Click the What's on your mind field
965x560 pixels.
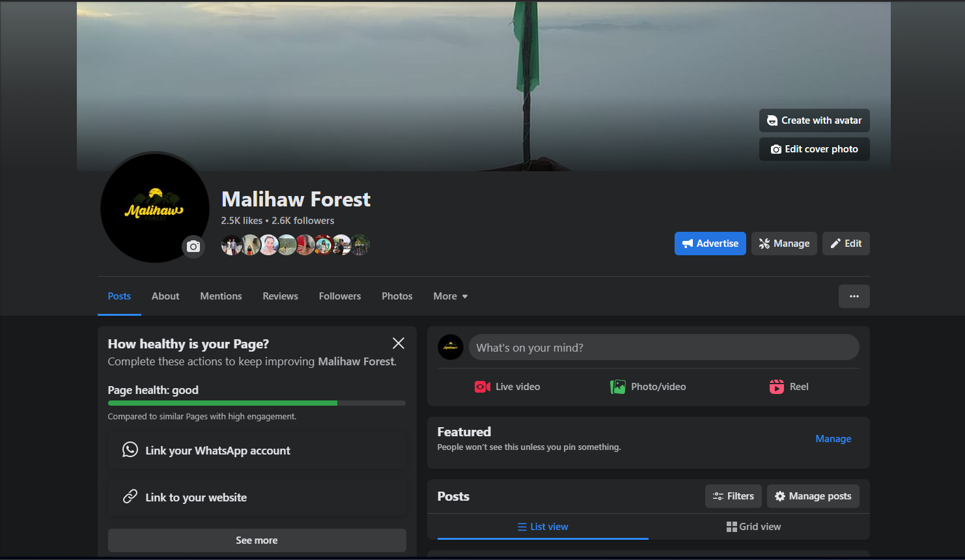(x=664, y=348)
